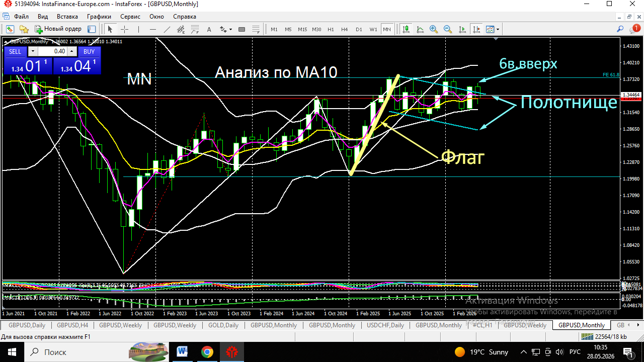Open the Вставка menu
Viewport: 644px width, 362px height.
pyautogui.click(x=67, y=17)
